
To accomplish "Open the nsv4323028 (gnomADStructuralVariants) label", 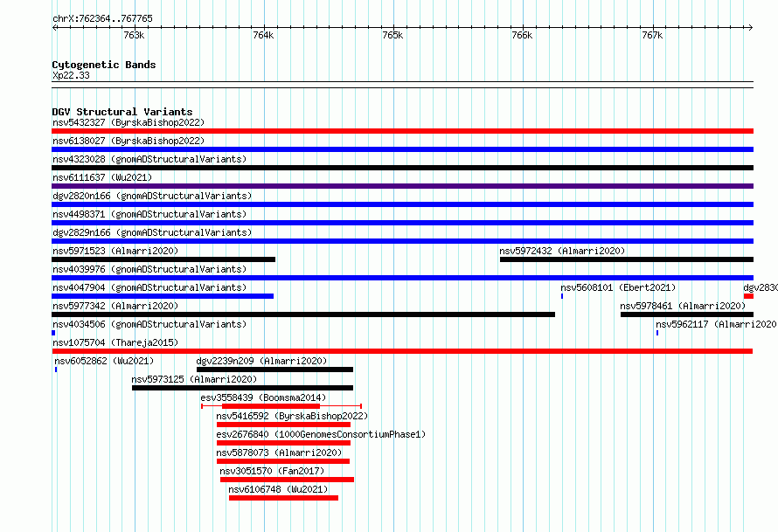I will tap(149, 159).
